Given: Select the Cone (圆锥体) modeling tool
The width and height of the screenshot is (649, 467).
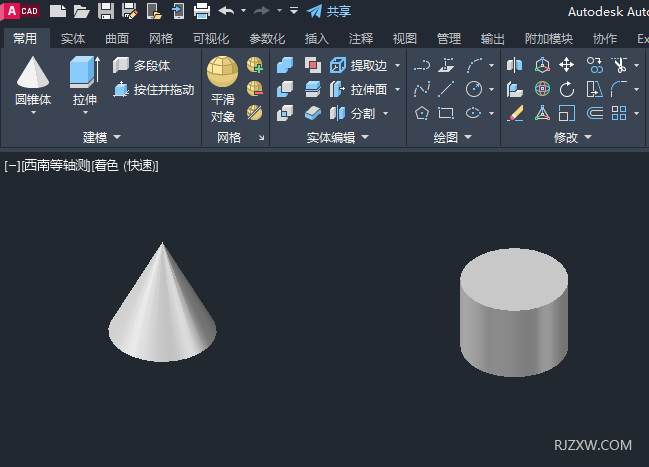Looking at the screenshot, I should click(x=32, y=73).
